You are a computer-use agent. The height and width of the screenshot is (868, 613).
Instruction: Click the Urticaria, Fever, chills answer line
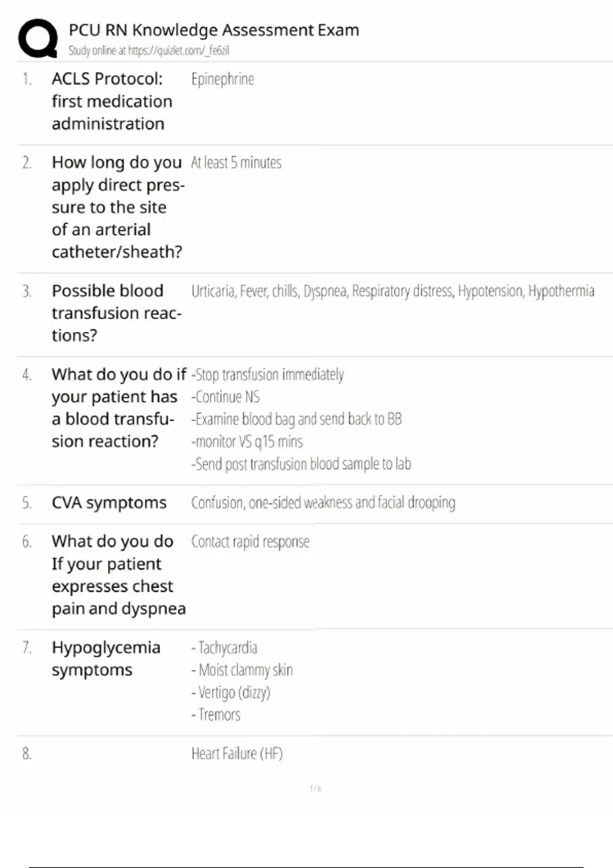(x=392, y=291)
